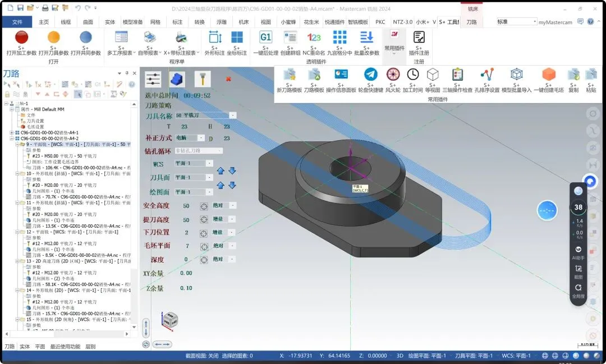Click the tool holder icon in parameter panel
Screen dimensions: 606x364
202,79
